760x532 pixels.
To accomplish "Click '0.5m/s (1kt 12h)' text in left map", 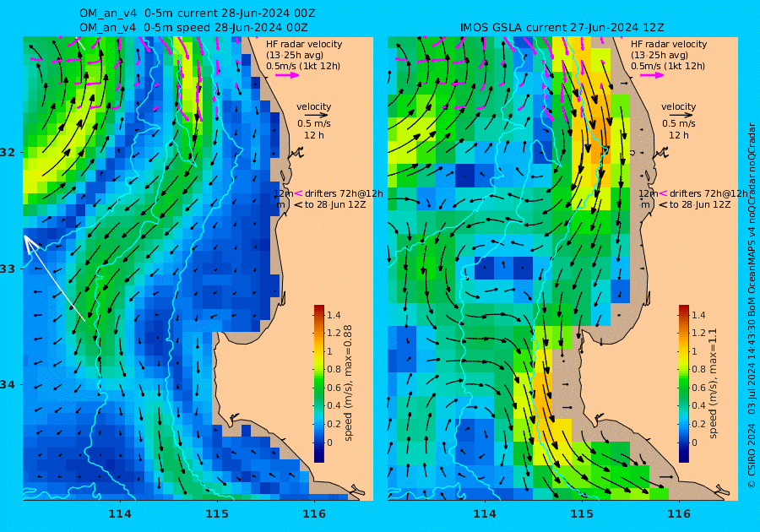I will [303, 67].
